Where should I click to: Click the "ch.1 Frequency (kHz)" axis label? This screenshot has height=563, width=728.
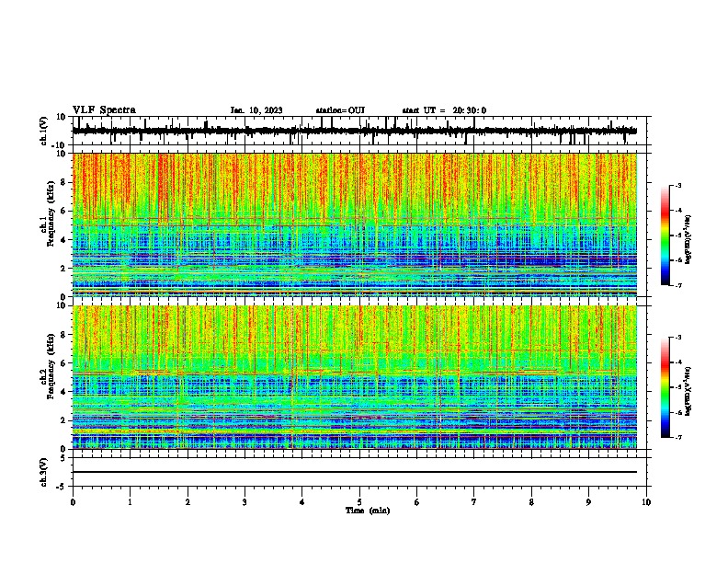tap(48, 214)
